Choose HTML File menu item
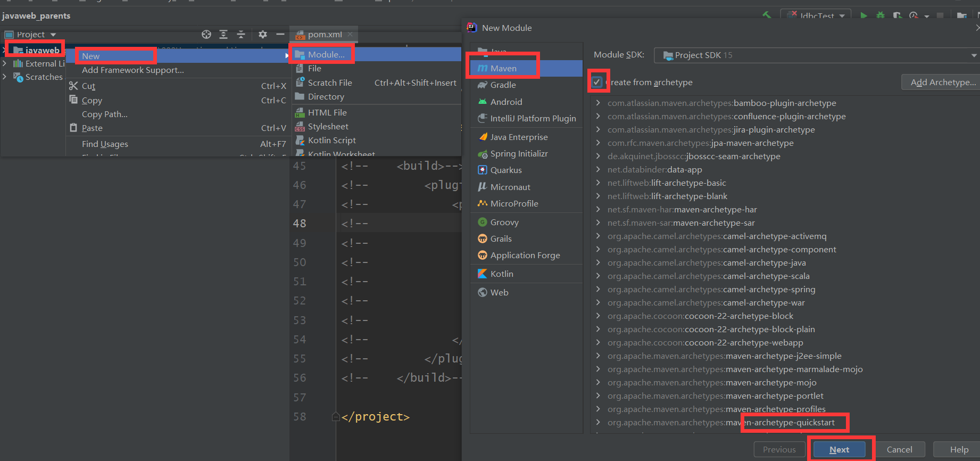 click(376, 112)
